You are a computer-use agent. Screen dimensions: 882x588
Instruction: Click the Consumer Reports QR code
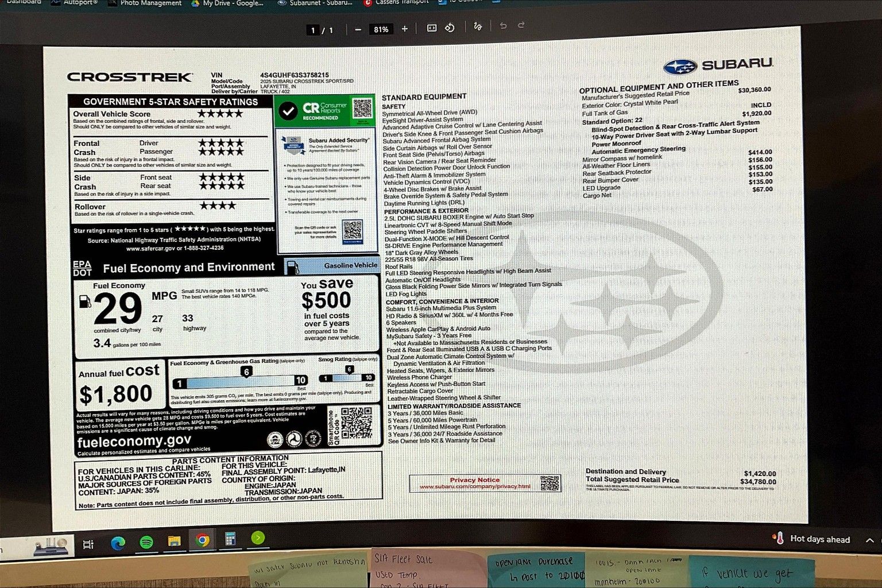[362, 108]
